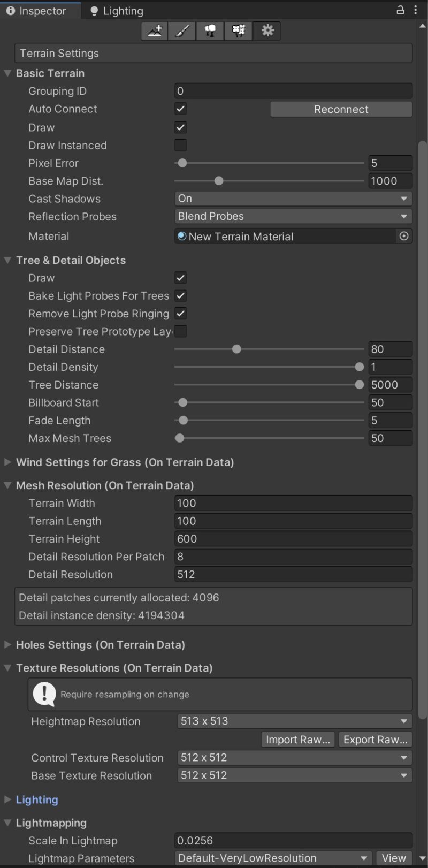Click the Terrain Width field
Image resolution: width=428 pixels, height=868 pixels.
pyautogui.click(x=293, y=503)
